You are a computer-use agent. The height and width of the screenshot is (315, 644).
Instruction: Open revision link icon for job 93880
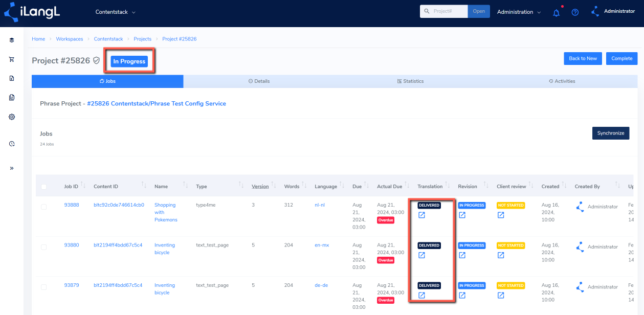(462, 255)
